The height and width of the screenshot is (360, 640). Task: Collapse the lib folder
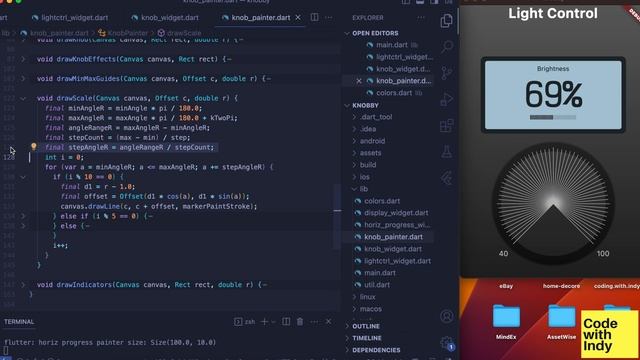pyautogui.click(x=363, y=189)
